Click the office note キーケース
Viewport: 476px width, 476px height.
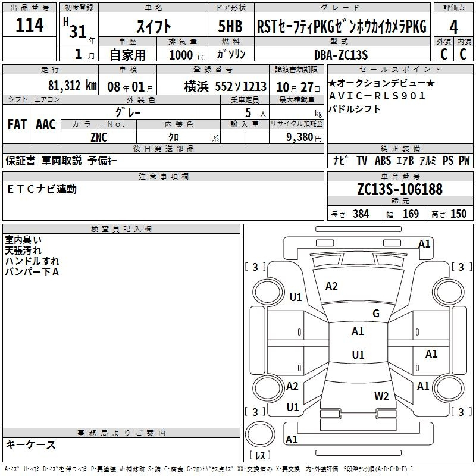[x=31, y=445]
